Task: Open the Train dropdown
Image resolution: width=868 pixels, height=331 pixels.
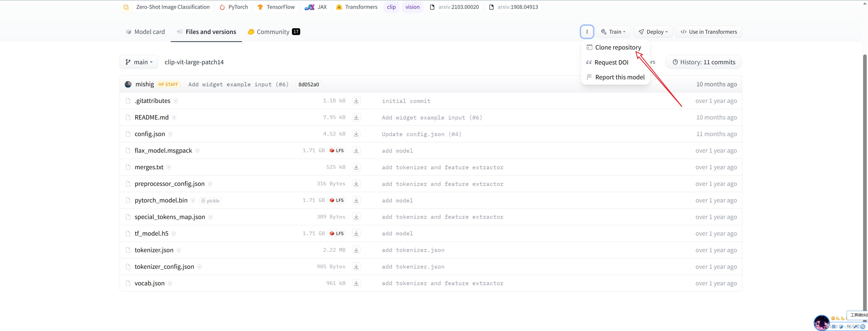Action: pyautogui.click(x=613, y=32)
